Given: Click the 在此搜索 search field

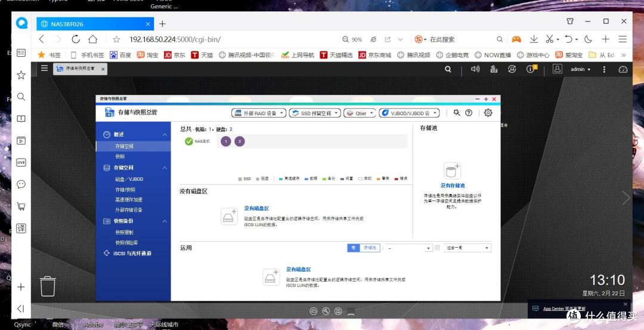Looking at the screenshot, I should (459, 39).
